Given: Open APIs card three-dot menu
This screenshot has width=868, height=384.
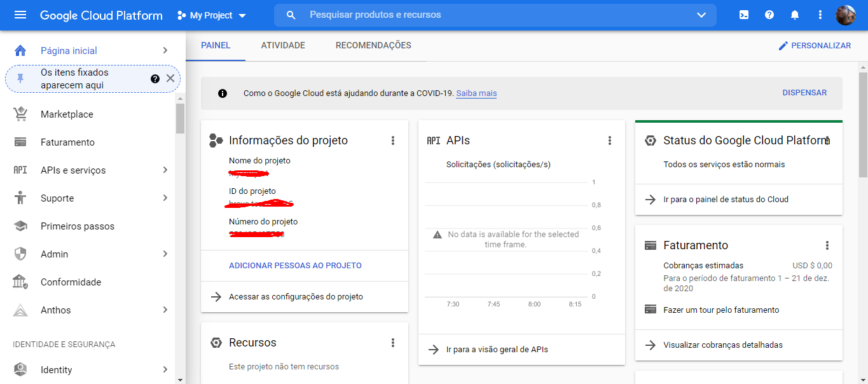Looking at the screenshot, I should pyautogui.click(x=610, y=141).
